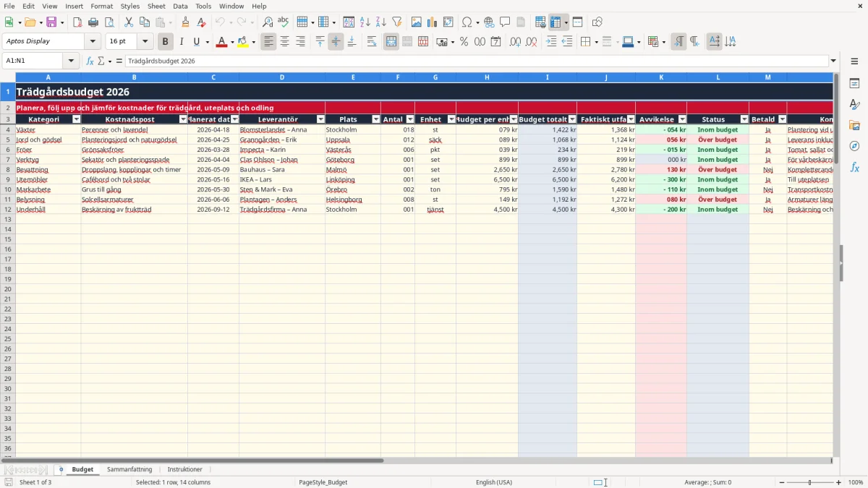Open the Plats column filter dropdown
868x488 pixels.
376,119
